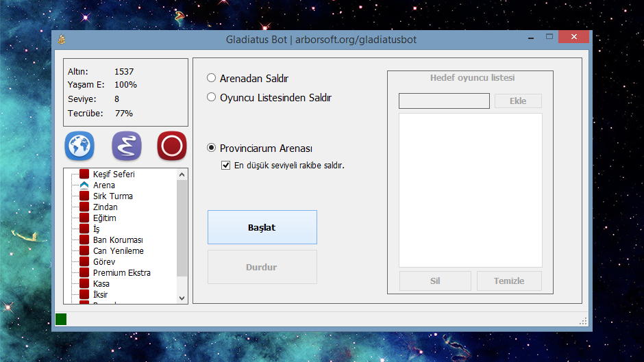Select Can Yenileme in the tree
The image size is (644, 362).
coord(118,250)
